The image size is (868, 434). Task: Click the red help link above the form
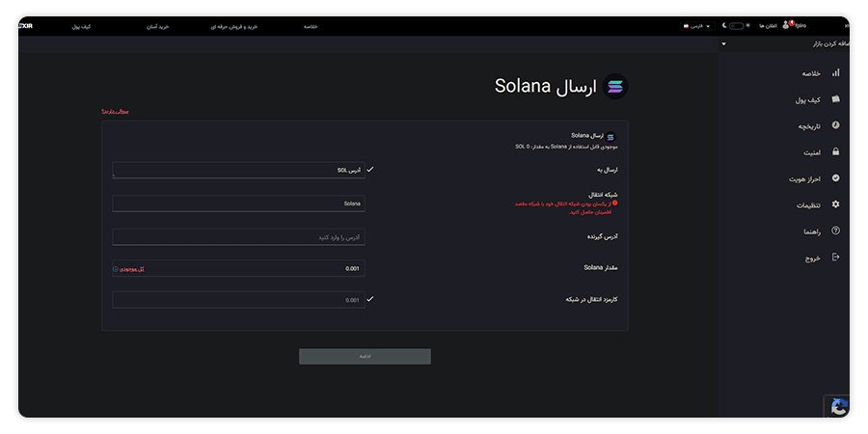115,111
